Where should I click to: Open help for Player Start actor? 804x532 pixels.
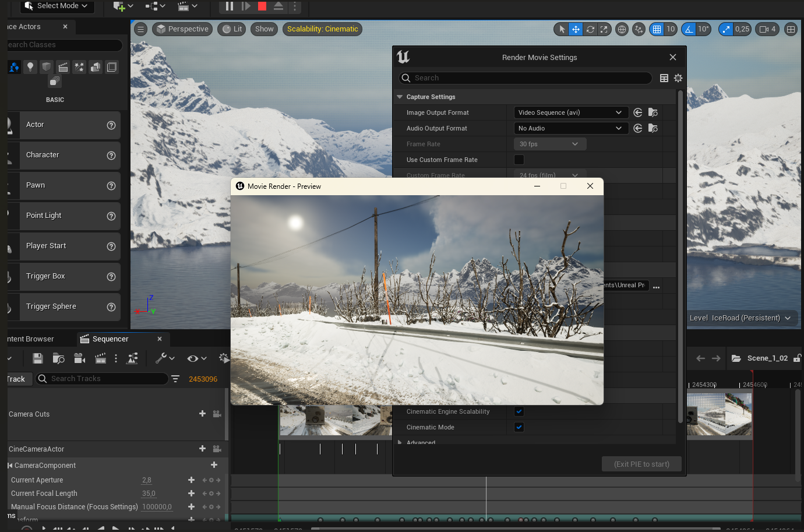(x=111, y=246)
